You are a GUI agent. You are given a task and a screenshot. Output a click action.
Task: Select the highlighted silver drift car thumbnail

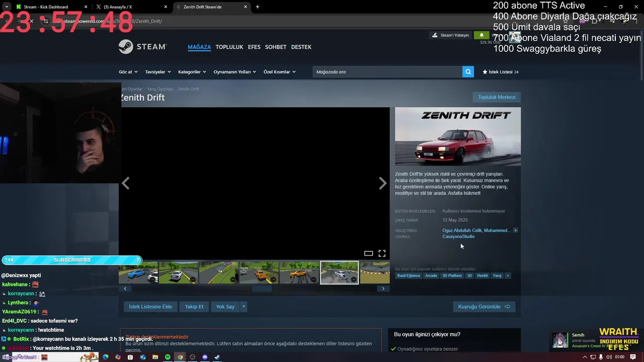[x=340, y=273]
